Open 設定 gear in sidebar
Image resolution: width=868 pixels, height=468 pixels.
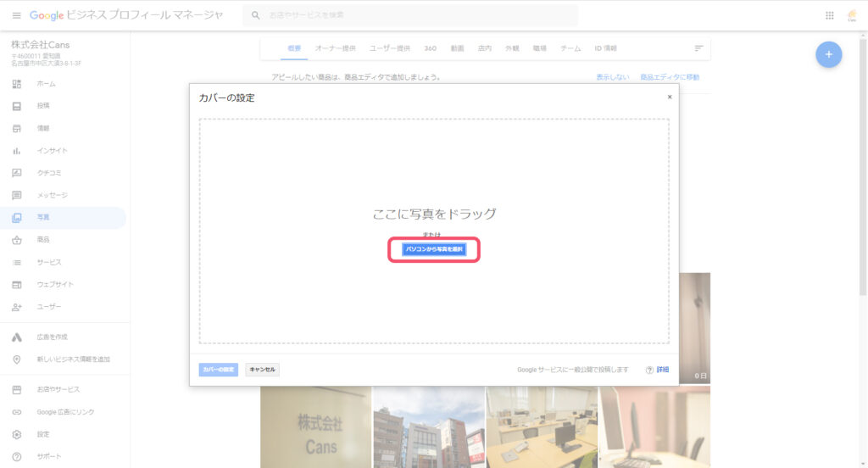(x=17, y=434)
